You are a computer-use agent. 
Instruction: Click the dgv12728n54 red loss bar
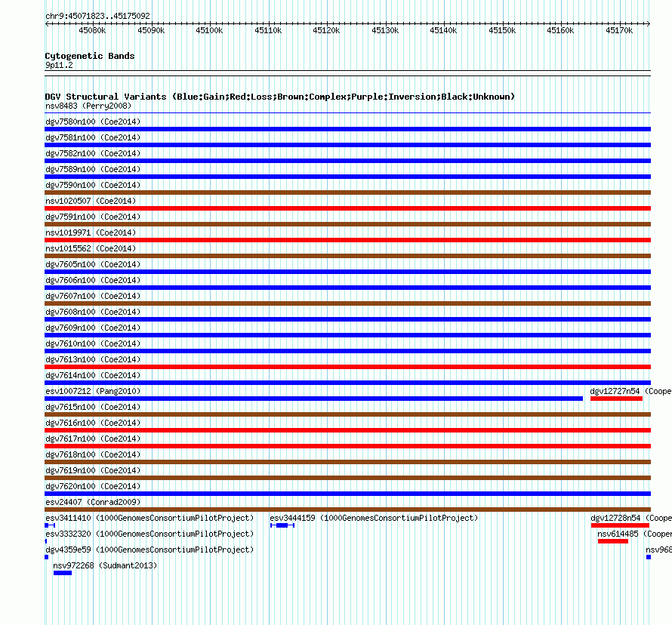pyautogui.click(x=620, y=525)
